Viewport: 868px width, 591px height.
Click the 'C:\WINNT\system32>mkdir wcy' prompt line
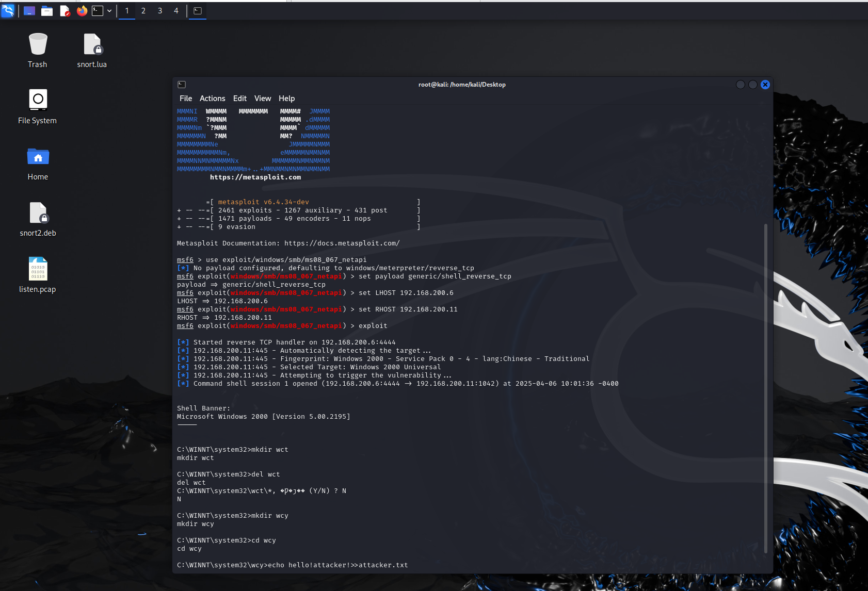233,516
